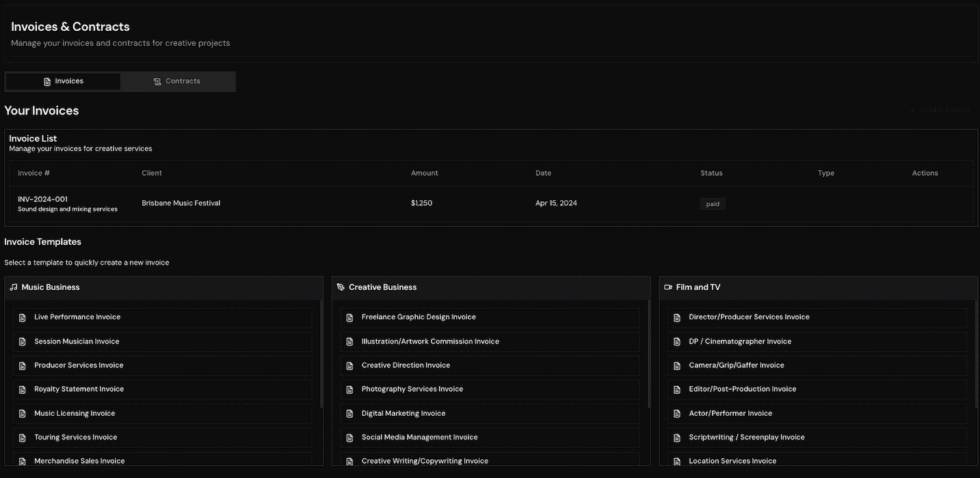This screenshot has width=980, height=478.
Task: Click the Brisbane Music Festival client cell
Action: point(181,203)
